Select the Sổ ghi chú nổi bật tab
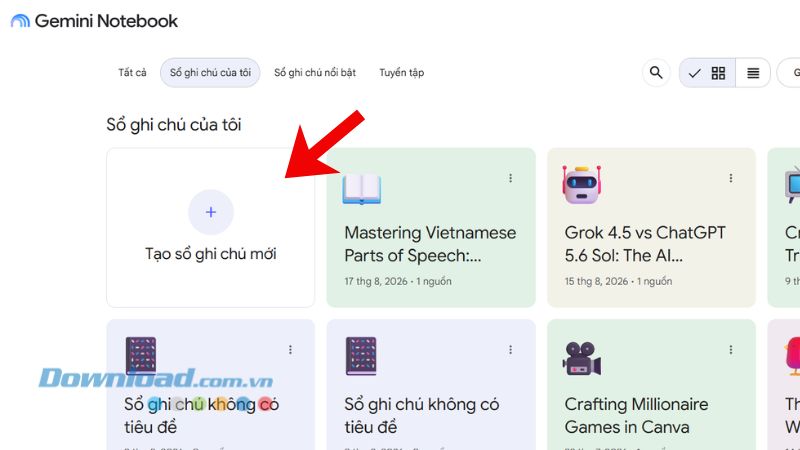 point(315,73)
